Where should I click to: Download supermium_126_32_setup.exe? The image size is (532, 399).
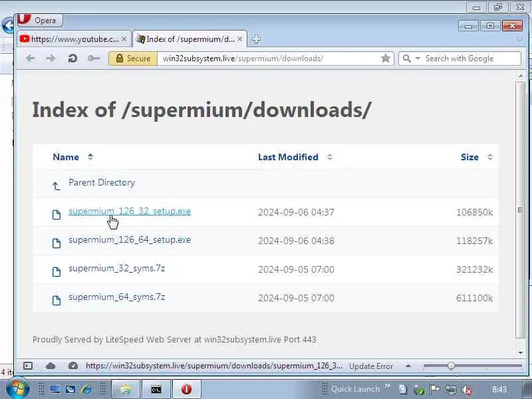(x=130, y=211)
